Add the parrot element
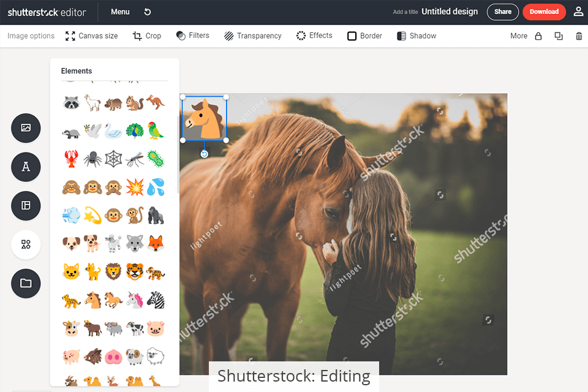588x392 pixels. (x=155, y=130)
